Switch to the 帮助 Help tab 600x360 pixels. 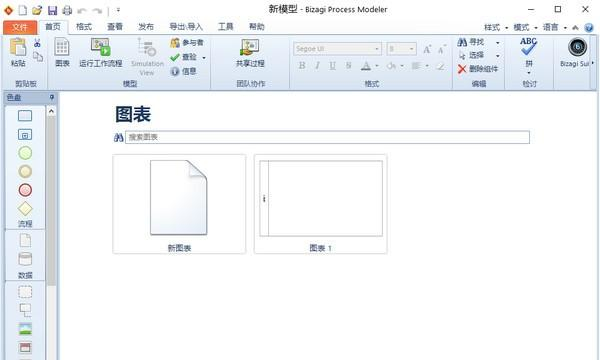pos(256,26)
